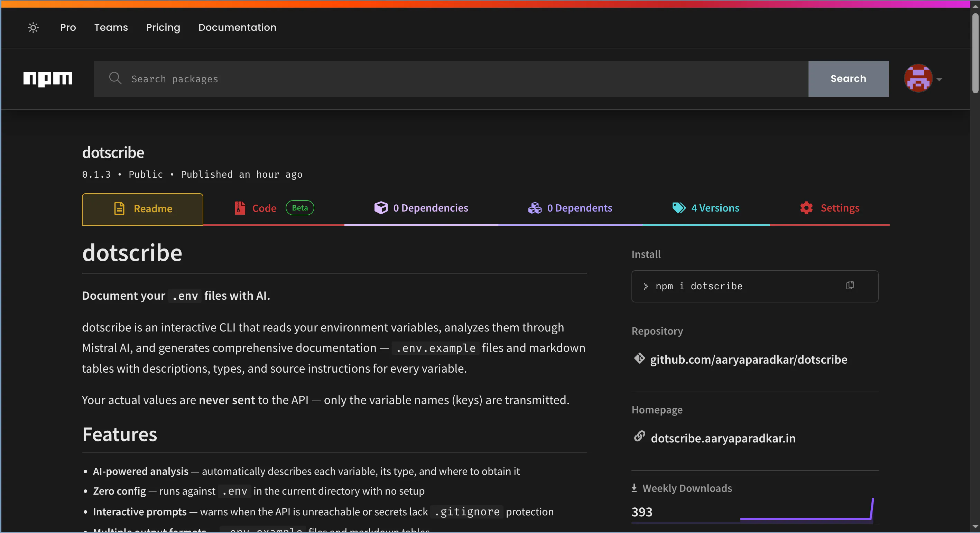Click the Dependents cubes icon
This screenshot has height=533, width=980.
(x=535, y=208)
